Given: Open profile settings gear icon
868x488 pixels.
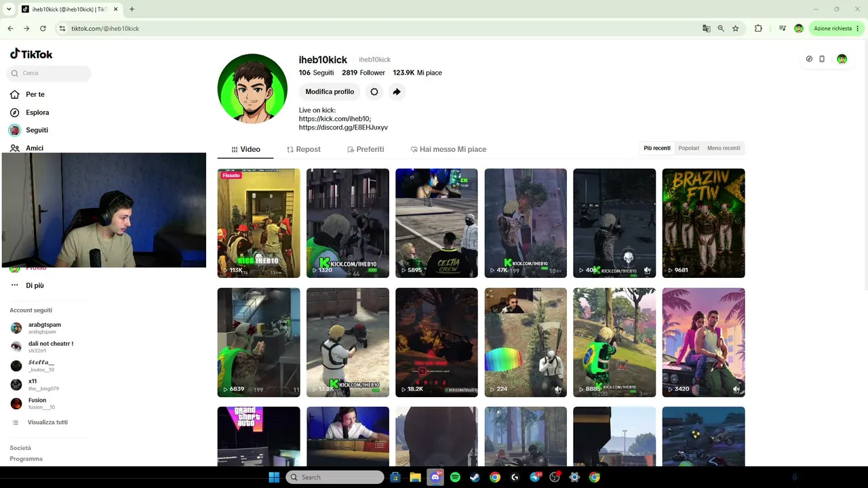Looking at the screenshot, I should tap(374, 91).
